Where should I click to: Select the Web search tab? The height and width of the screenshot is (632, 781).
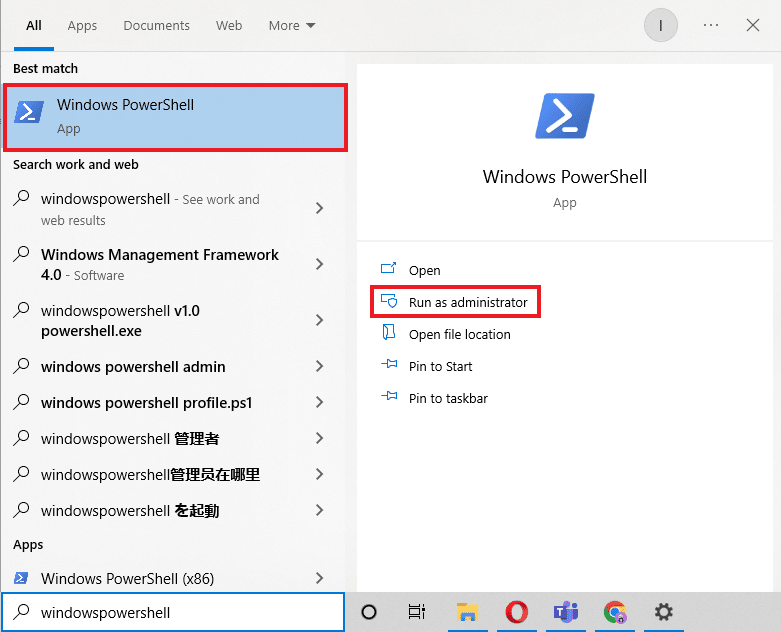[229, 25]
